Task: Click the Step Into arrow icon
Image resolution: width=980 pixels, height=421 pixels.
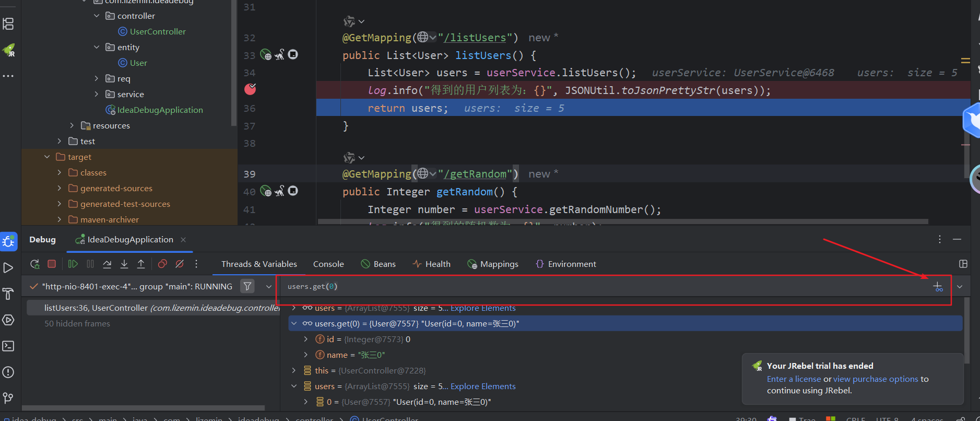Action: tap(124, 264)
